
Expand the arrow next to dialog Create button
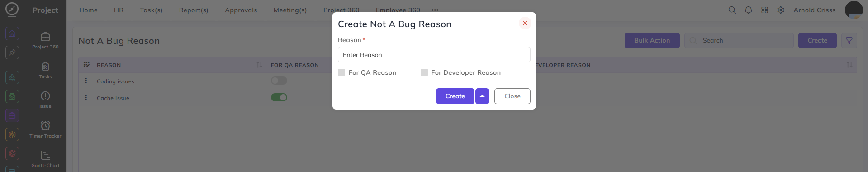pyautogui.click(x=482, y=96)
